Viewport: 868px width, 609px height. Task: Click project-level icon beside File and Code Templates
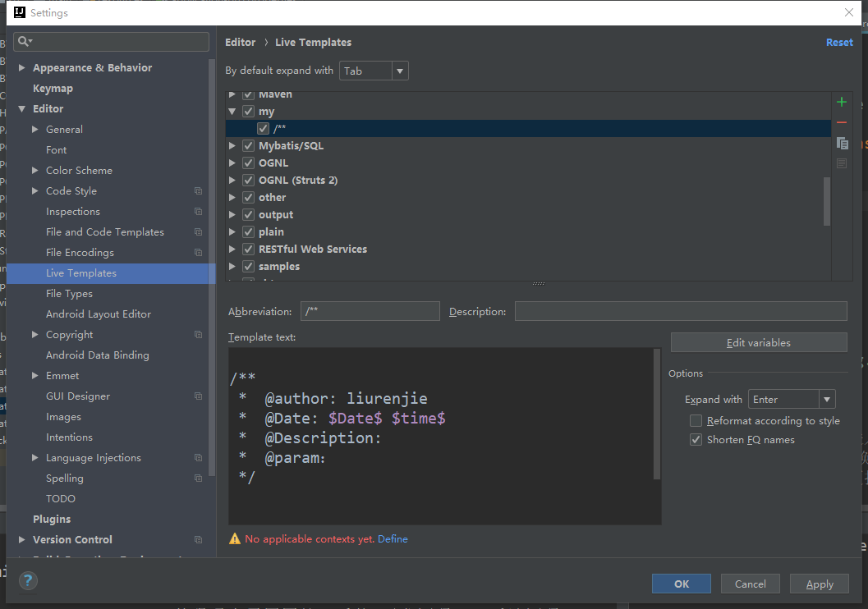tap(198, 231)
